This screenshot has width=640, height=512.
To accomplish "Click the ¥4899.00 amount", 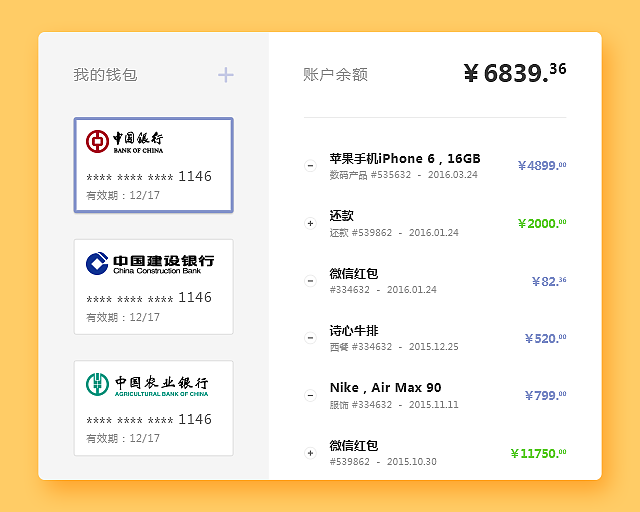I will click(x=542, y=165).
